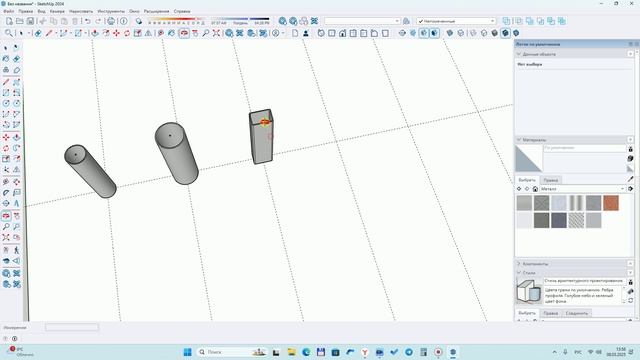Viewport: 640px width, 360px height.
Task: Select the Circle tool in left toolbar
Action: [x=6, y=104]
